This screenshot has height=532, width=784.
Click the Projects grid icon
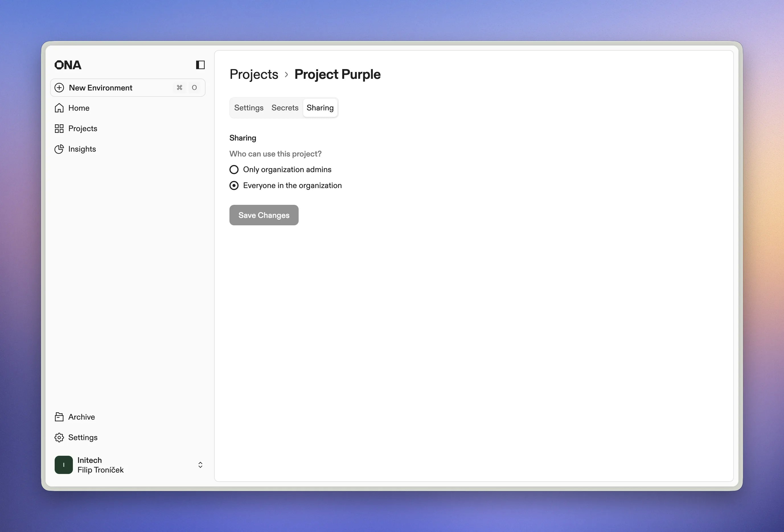pos(59,129)
